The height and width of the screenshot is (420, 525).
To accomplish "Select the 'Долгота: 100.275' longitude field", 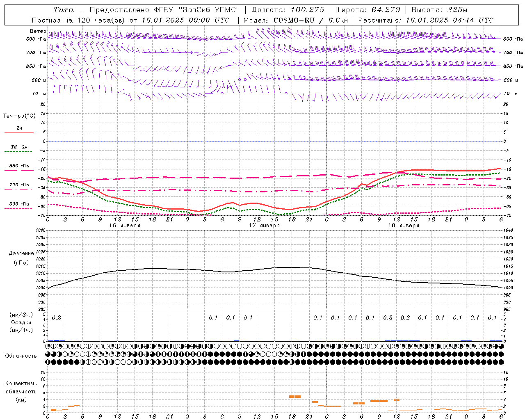I will click(x=288, y=10).
